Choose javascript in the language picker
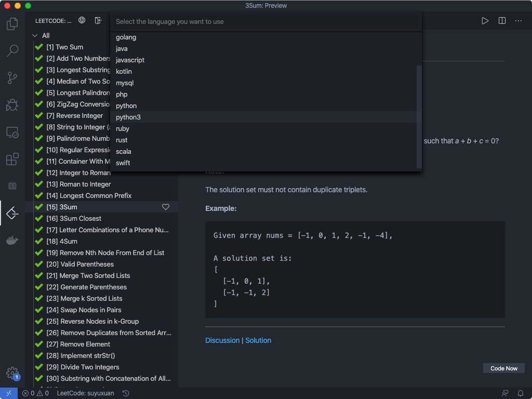Viewport: 532px width, 399px height. 130,60
